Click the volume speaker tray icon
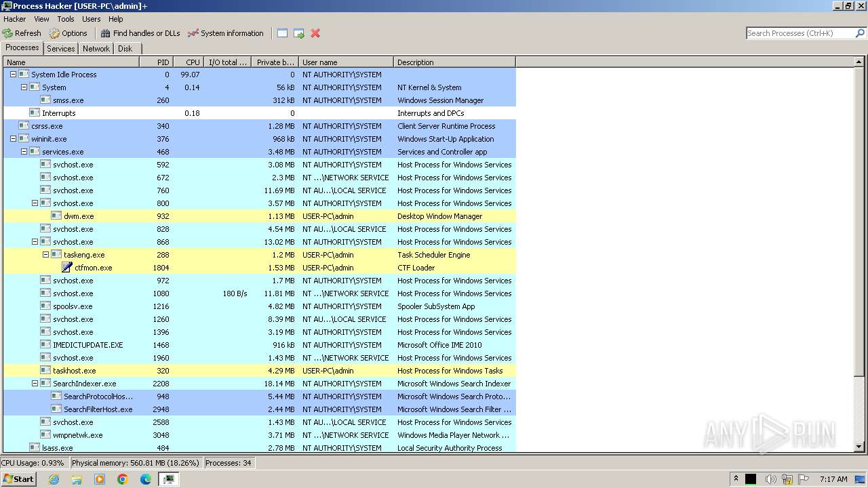Image resolution: width=868 pixels, height=488 pixels. tap(770, 479)
